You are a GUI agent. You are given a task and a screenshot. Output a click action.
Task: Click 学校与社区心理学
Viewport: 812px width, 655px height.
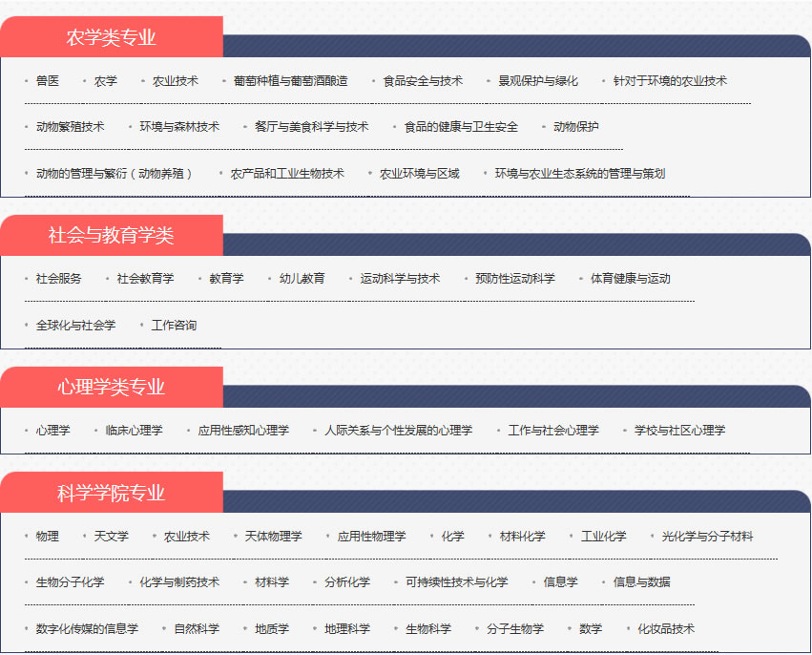[679, 431]
